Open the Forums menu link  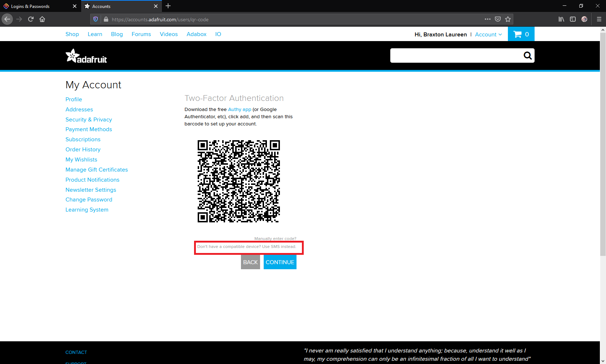tap(141, 34)
